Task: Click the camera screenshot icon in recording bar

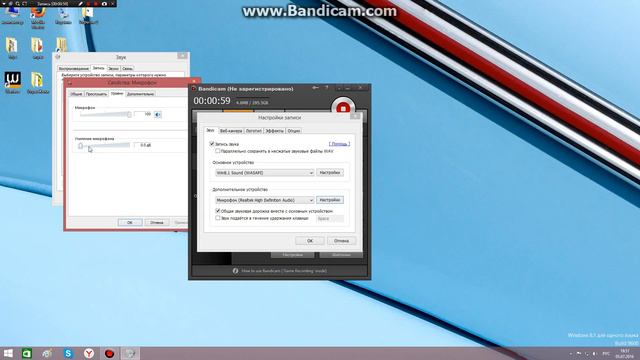Action: click(104, 4)
